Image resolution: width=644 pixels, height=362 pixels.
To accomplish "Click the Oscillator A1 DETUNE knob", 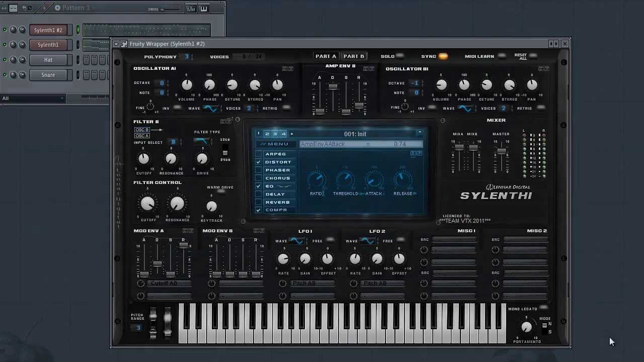I will 232,85.
